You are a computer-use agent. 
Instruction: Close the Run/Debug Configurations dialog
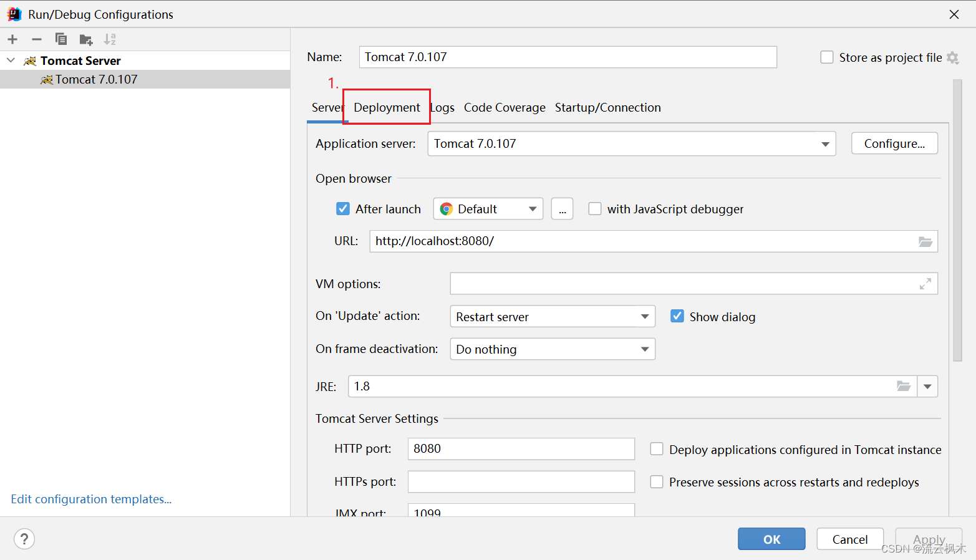click(x=954, y=14)
